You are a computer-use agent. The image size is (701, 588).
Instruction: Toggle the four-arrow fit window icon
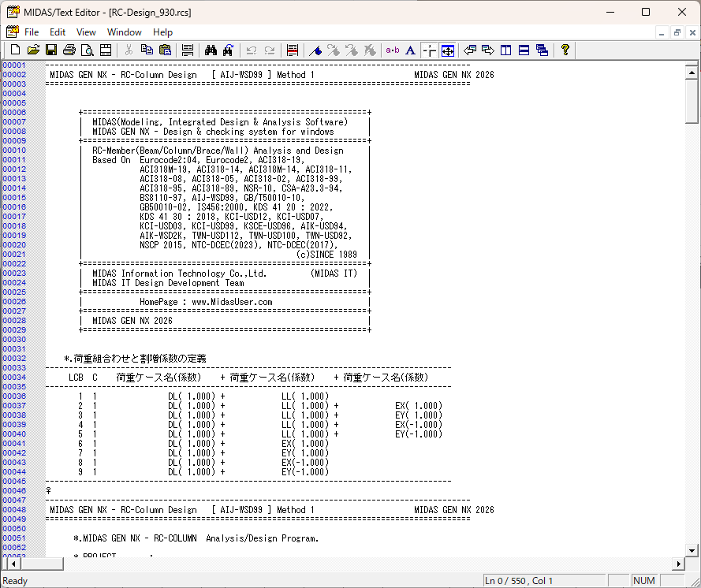coord(448,50)
